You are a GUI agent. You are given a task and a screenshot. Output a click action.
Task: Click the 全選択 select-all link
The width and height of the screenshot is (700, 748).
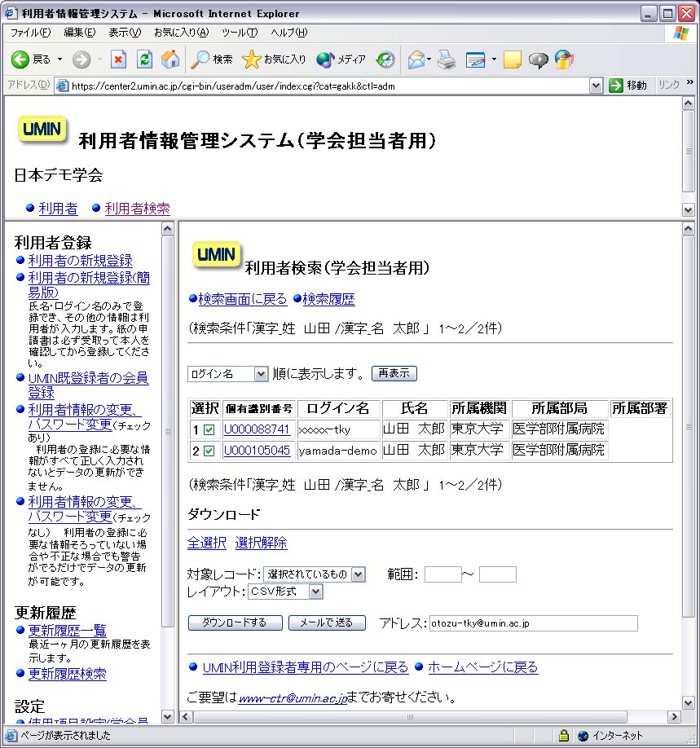point(206,543)
